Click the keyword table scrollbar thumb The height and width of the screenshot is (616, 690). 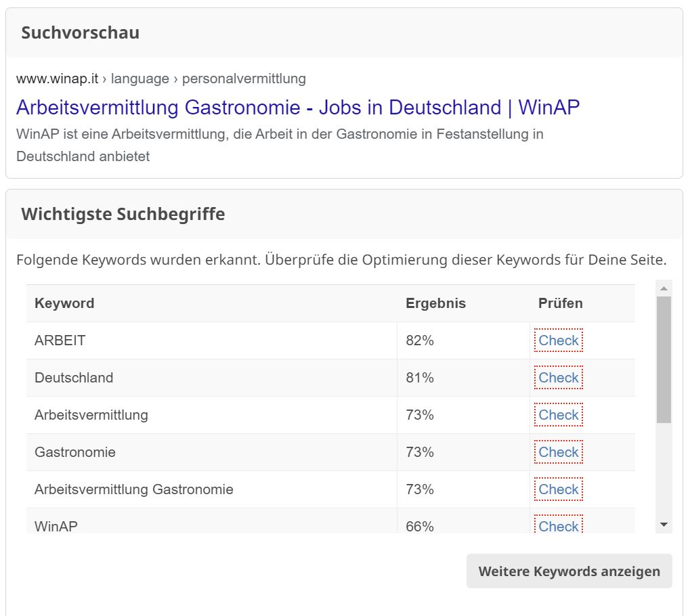pos(664,360)
